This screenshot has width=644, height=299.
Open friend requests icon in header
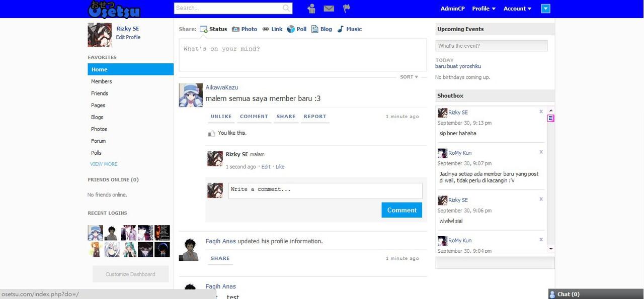click(x=311, y=8)
